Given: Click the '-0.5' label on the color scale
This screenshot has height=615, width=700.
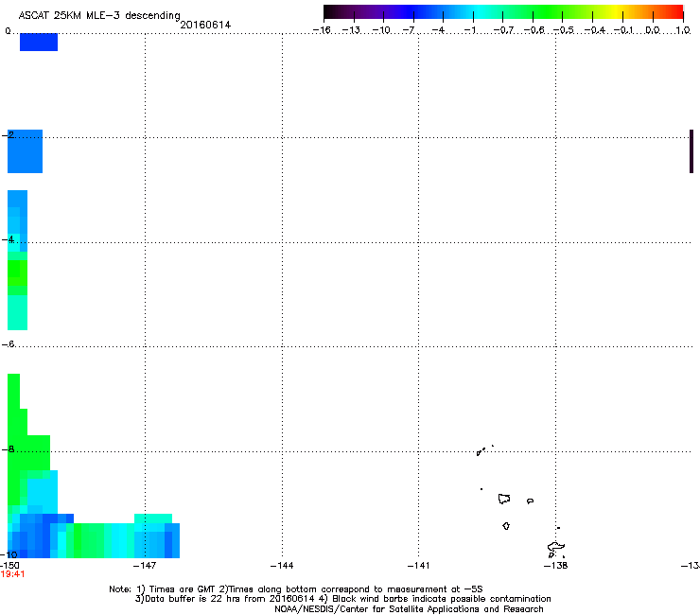Looking at the screenshot, I should (x=564, y=30).
